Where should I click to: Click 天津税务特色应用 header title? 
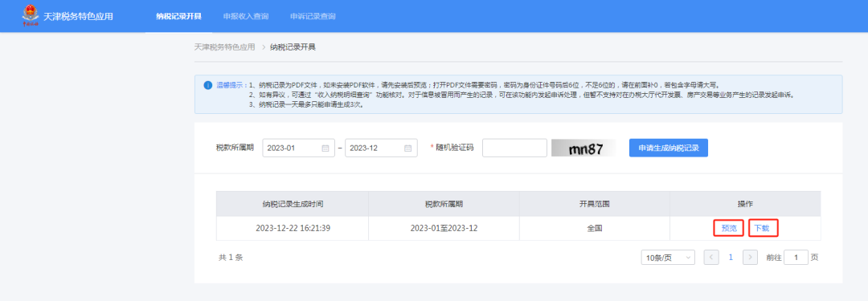point(78,16)
